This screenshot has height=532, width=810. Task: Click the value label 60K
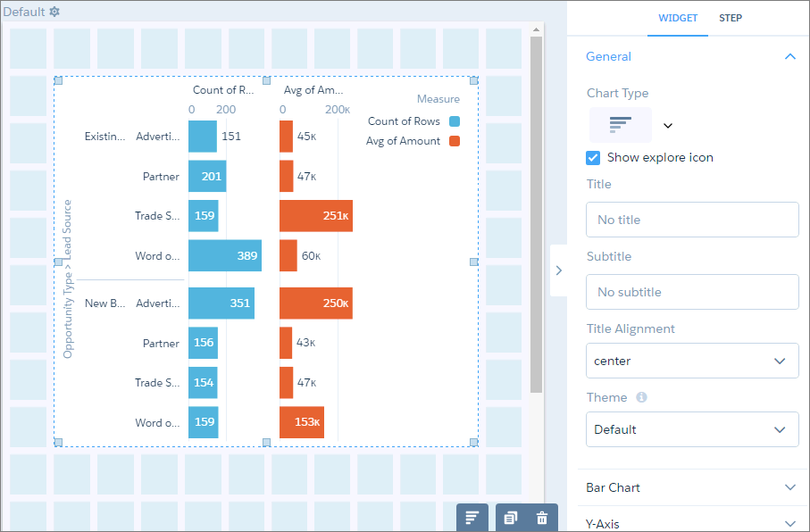point(311,255)
